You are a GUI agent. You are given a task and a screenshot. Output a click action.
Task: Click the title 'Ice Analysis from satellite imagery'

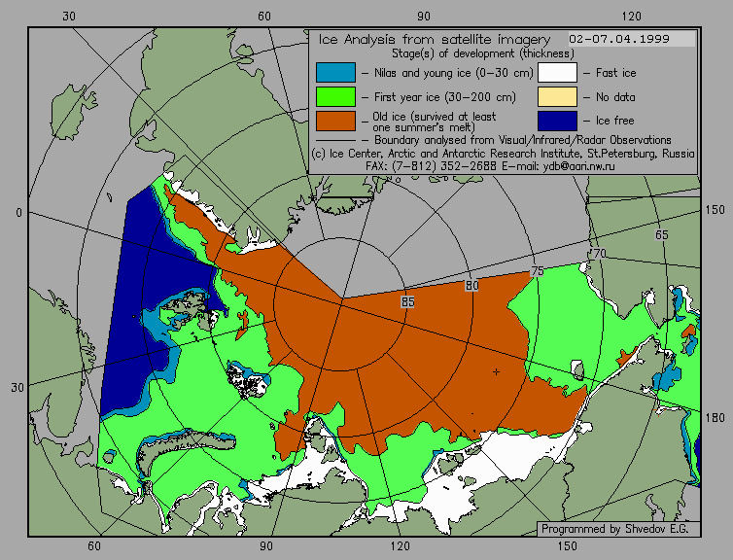point(435,39)
